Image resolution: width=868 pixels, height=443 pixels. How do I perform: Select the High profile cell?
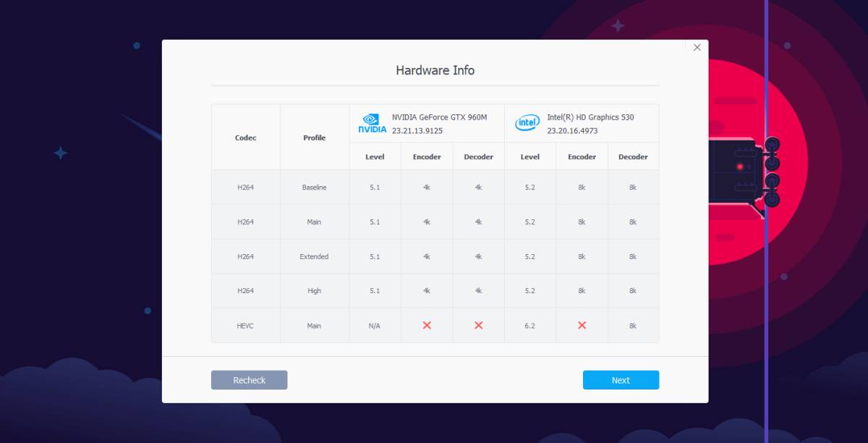click(314, 291)
